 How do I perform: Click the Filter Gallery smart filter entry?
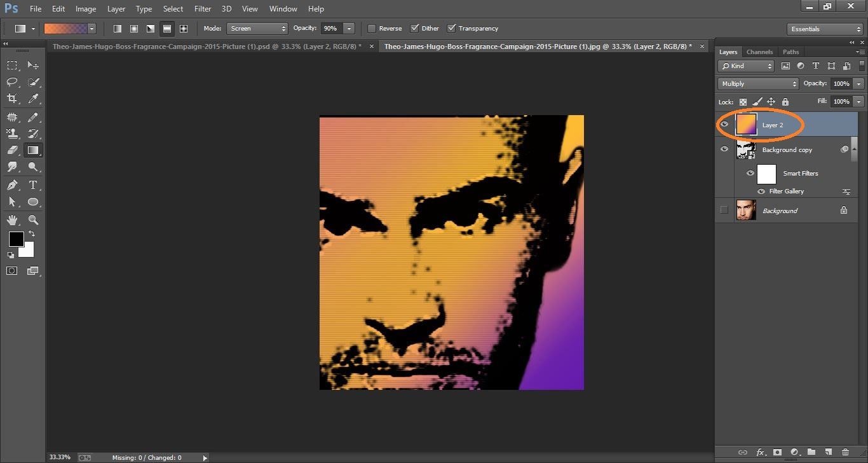[x=786, y=191]
